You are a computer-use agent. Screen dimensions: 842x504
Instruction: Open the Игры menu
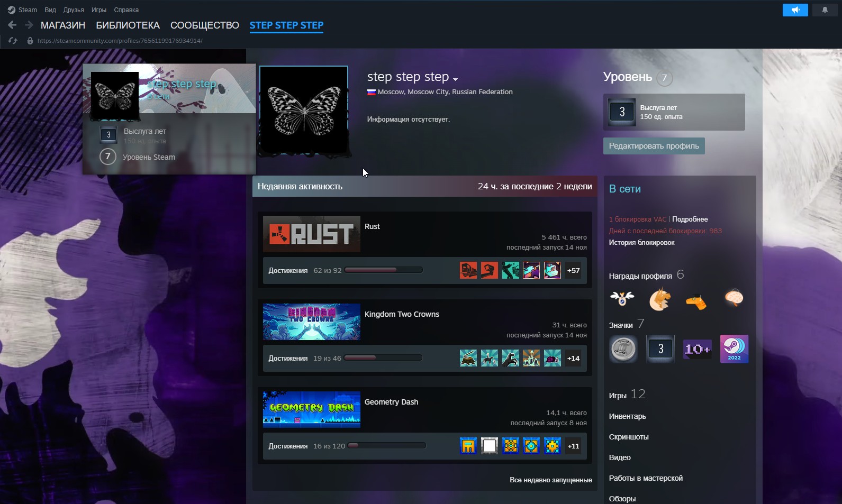tap(99, 10)
